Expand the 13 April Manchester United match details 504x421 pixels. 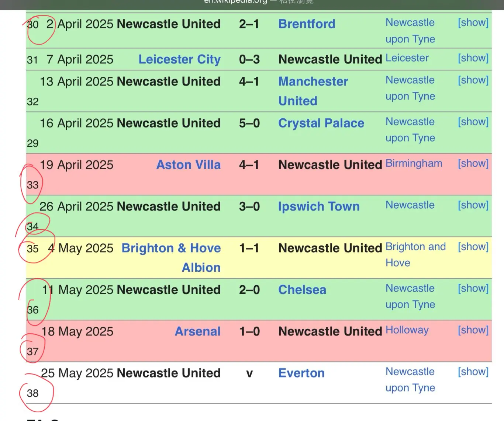(x=473, y=80)
